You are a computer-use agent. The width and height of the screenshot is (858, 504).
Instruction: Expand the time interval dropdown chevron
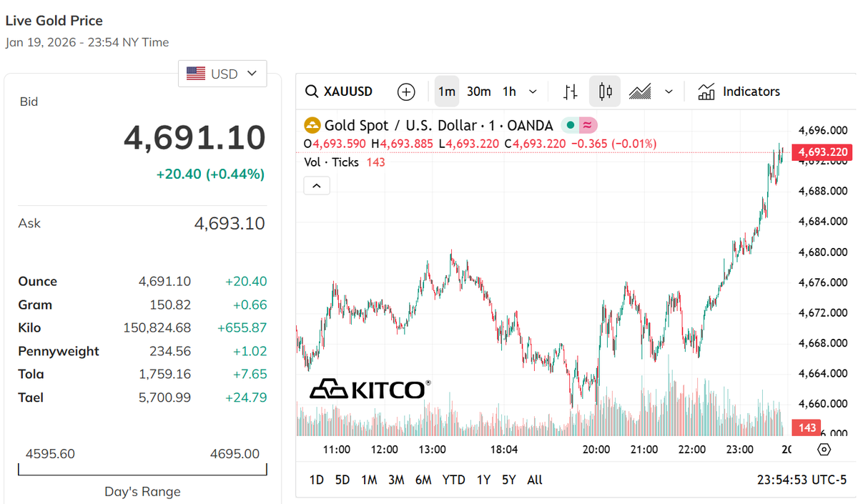533,92
